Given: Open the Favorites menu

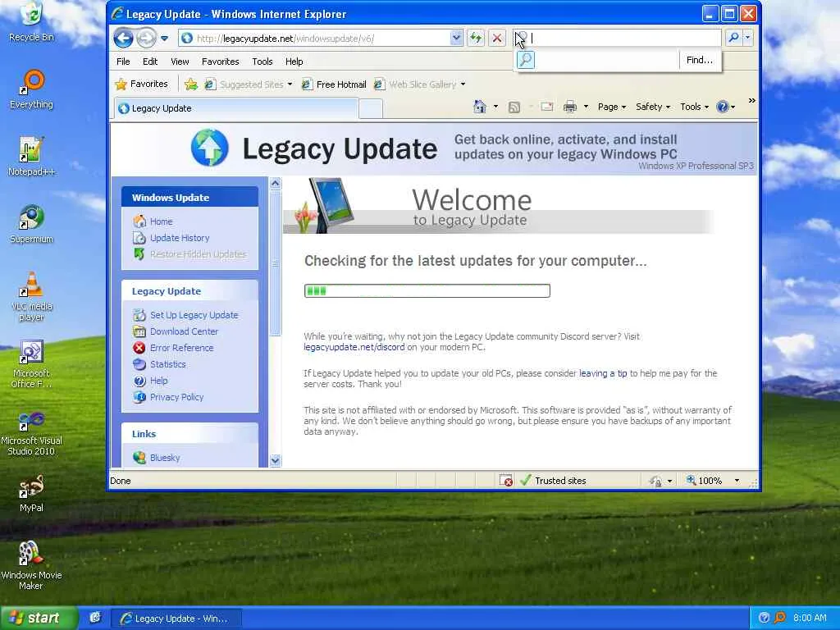Looking at the screenshot, I should coord(220,62).
